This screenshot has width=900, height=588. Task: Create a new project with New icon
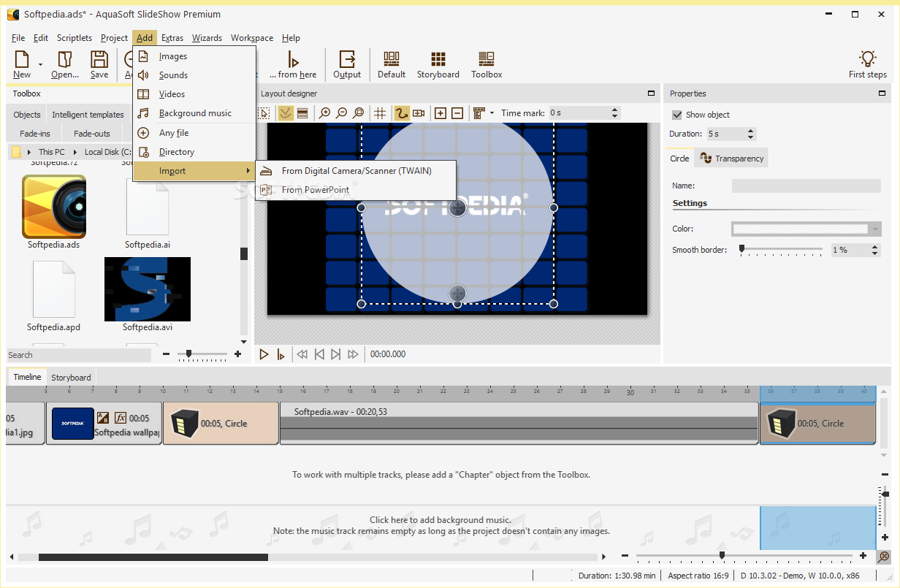pyautogui.click(x=22, y=64)
